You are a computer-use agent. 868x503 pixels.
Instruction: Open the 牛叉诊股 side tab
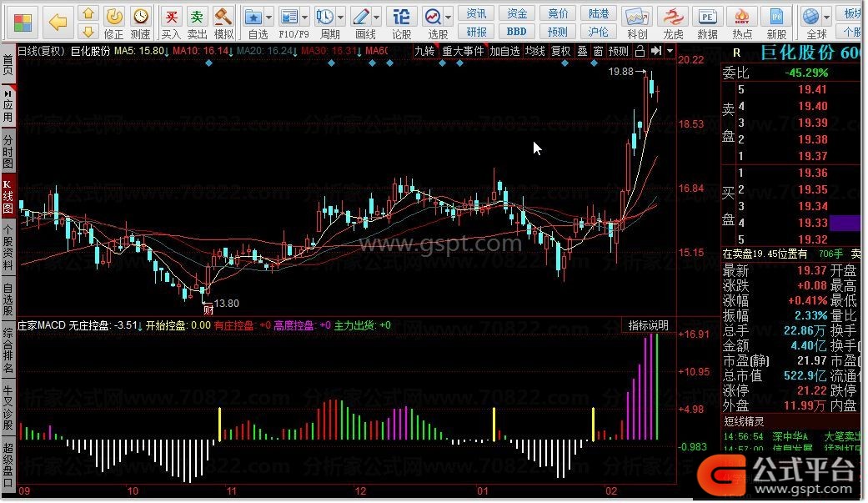point(8,408)
